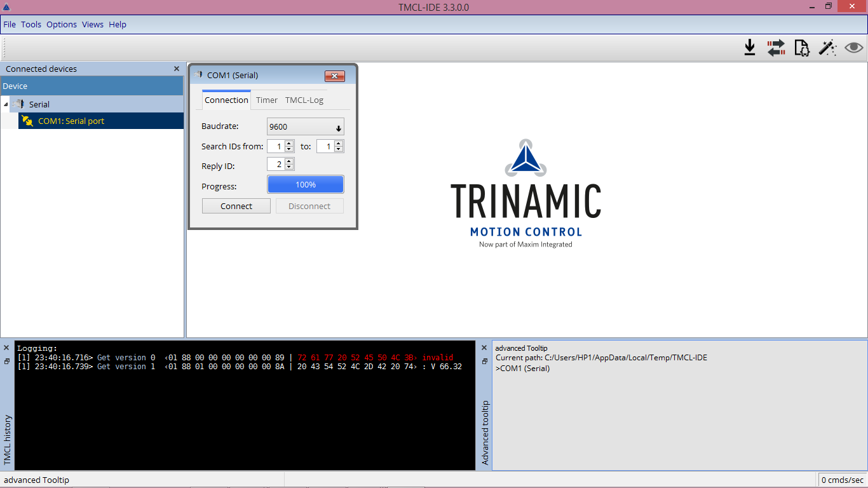Click the data transfer arrows icon
The height and width of the screenshot is (488, 868).
click(x=776, y=47)
